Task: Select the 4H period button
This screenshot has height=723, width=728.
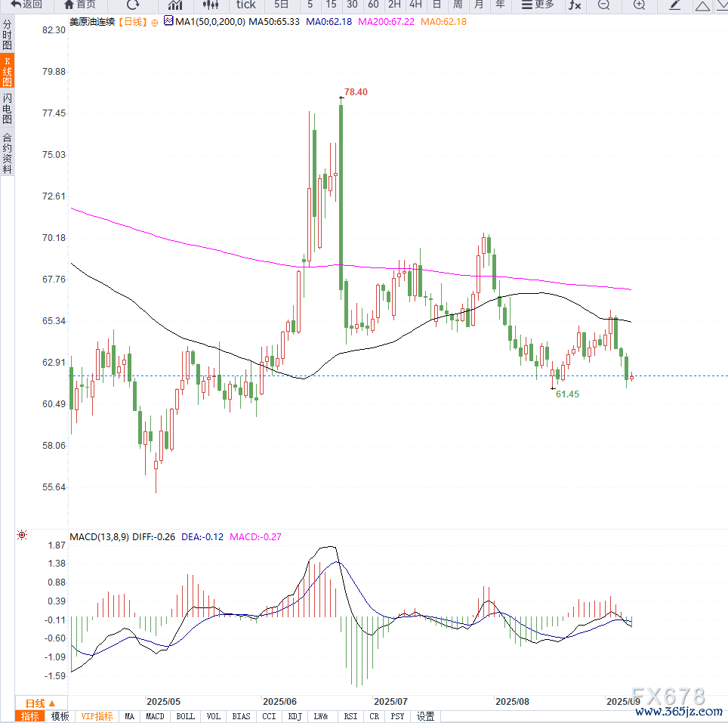Action: [x=415, y=5]
